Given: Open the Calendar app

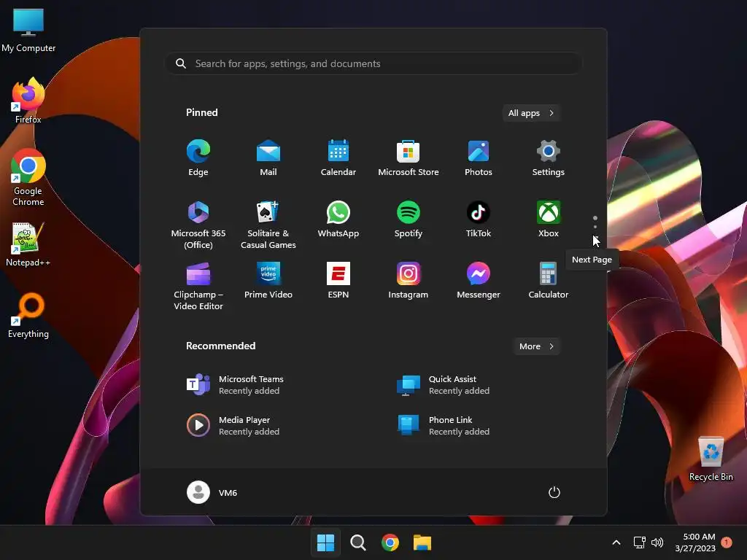Looking at the screenshot, I should (x=338, y=157).
